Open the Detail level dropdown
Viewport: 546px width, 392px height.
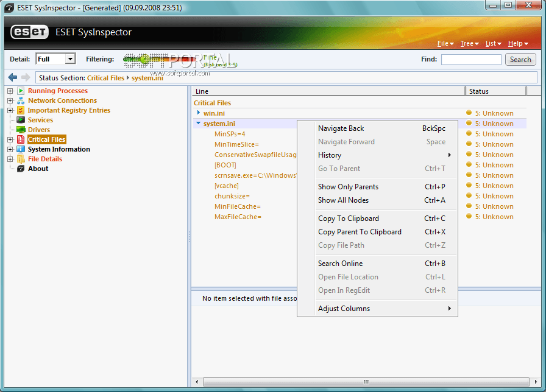tap(70, 59)
